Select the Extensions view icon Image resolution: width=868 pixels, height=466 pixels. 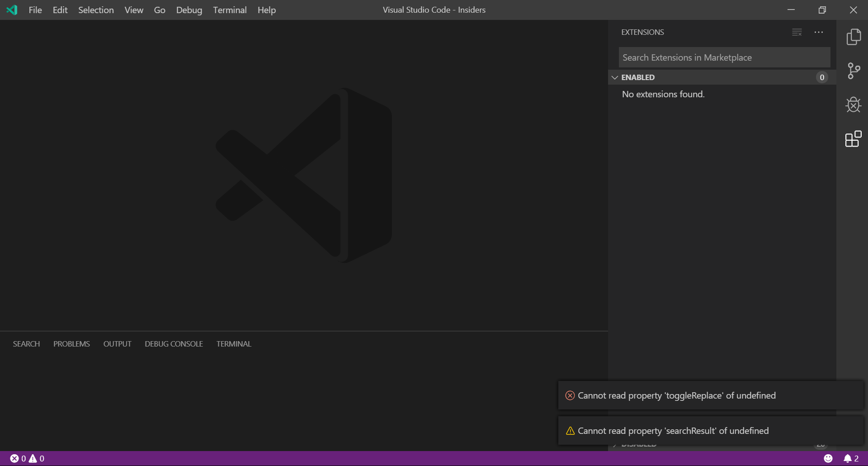(854, 138)
